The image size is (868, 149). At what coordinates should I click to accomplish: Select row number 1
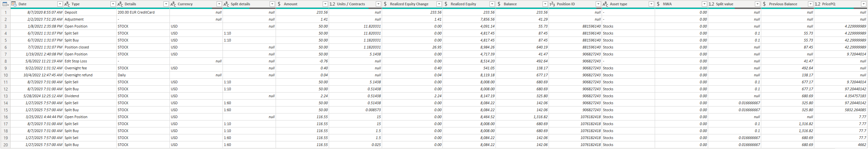(x=5, y=12)
